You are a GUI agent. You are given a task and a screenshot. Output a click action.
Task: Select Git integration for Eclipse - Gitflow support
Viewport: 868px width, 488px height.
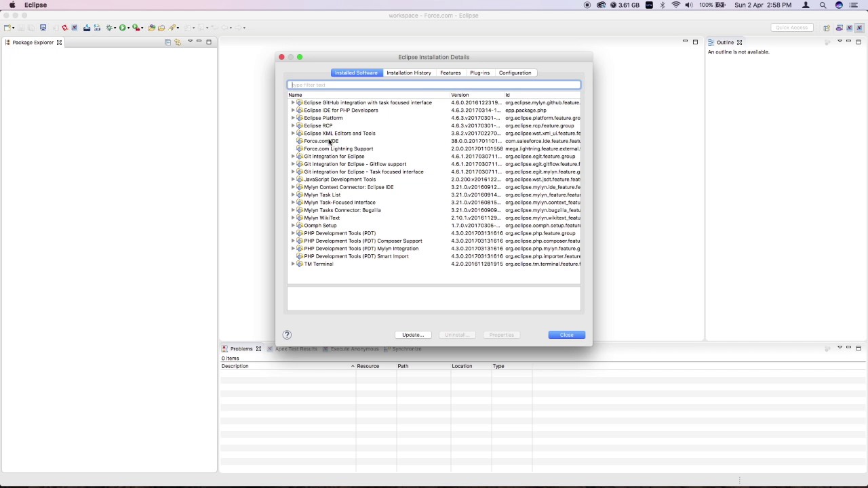[x=434, y=164]
